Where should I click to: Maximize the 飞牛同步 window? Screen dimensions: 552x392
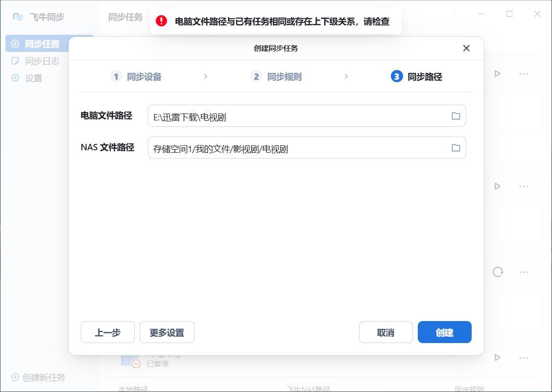[x=509, y=14]
